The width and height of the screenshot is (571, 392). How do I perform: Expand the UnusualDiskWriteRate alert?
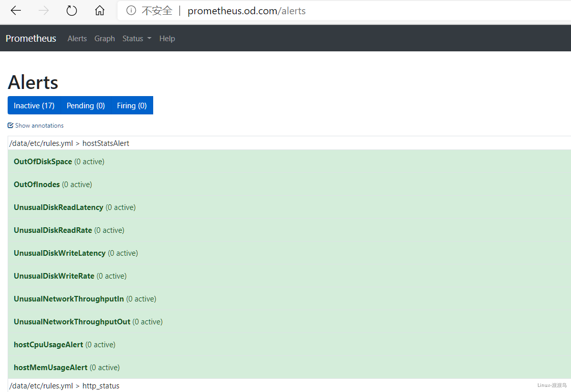(x=290, y=276)
